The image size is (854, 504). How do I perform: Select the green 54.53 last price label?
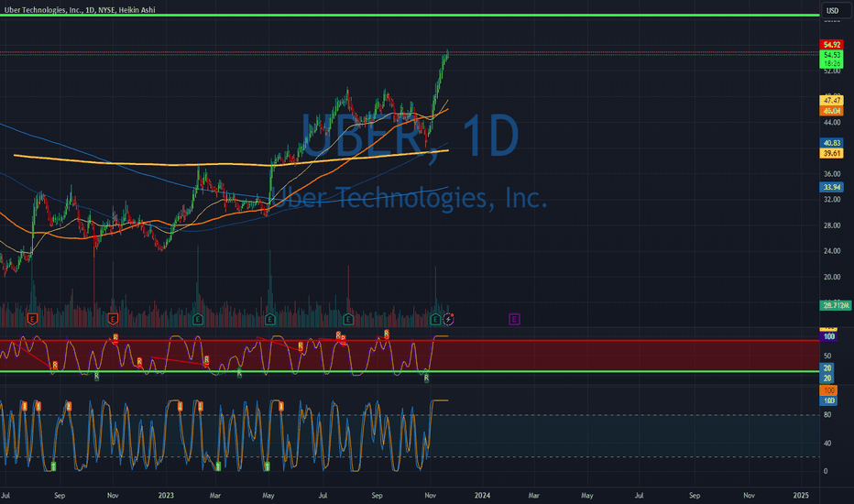pyautogui.click(x=831, y=55)
